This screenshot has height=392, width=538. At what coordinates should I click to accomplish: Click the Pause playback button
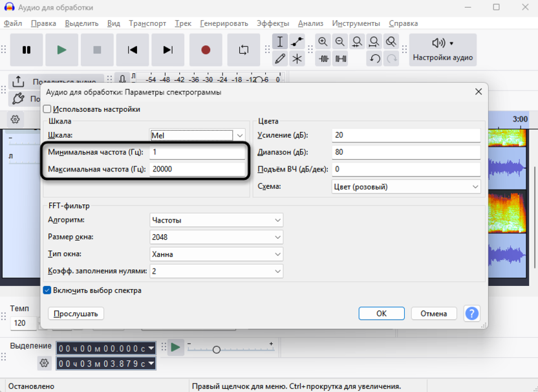27,50
